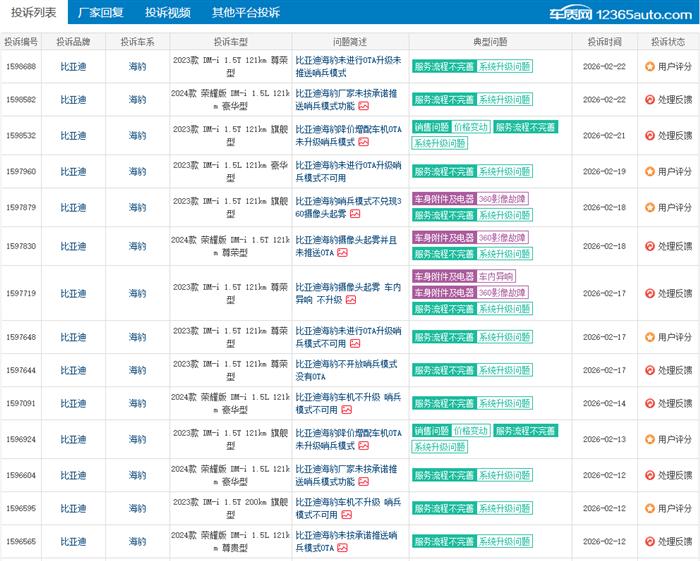This screenshot has height=561, width=700.
Task: Click star icon for complaint 1598688
Action: click(x=650, y=66)
